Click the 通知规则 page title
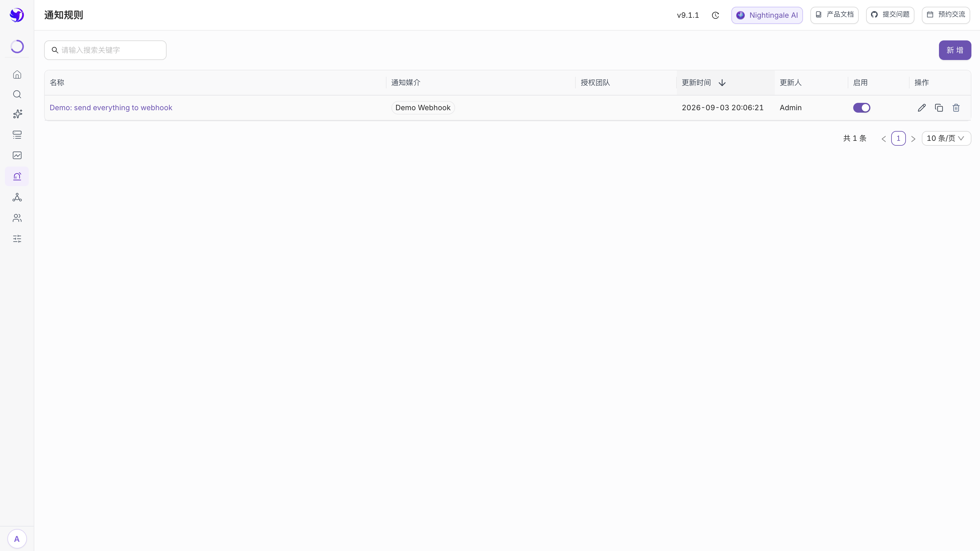The image size is (980, 551). coord(63,15)
